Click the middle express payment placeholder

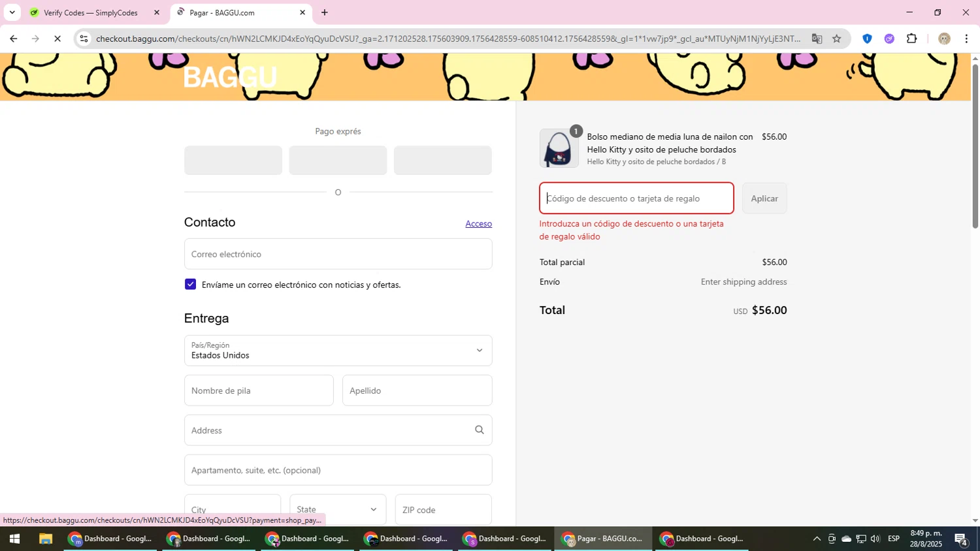338,160
